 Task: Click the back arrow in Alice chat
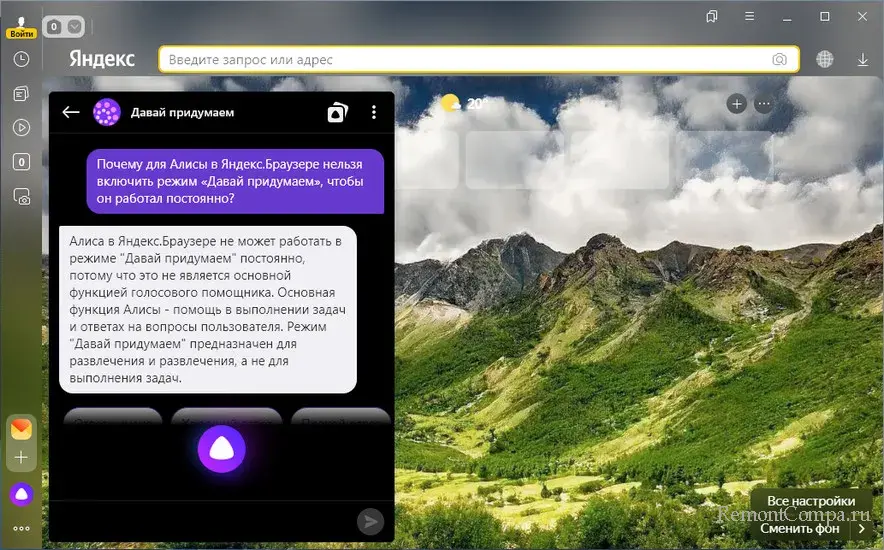coord(71,112)
